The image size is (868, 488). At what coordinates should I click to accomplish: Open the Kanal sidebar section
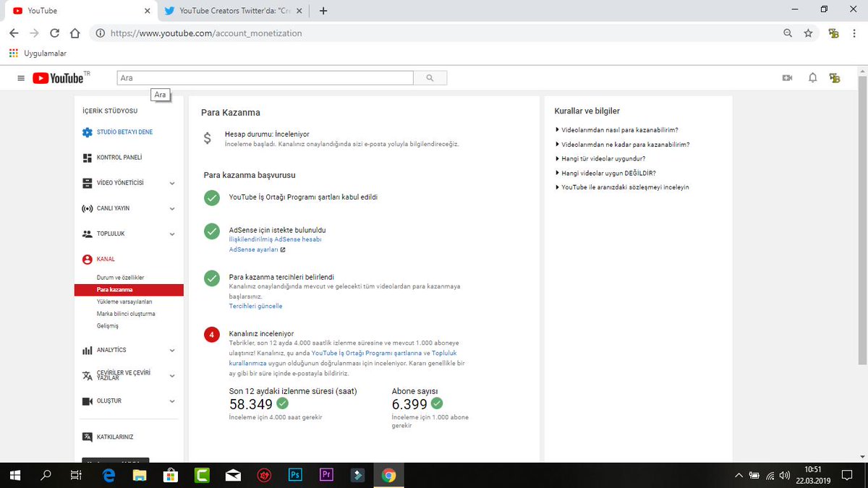tap(106, 259)
